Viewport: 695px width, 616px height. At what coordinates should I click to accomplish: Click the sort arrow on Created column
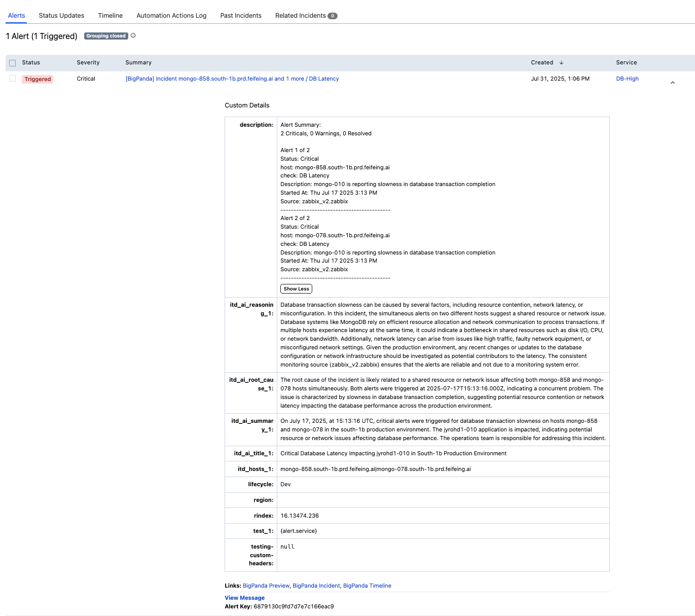561,62
